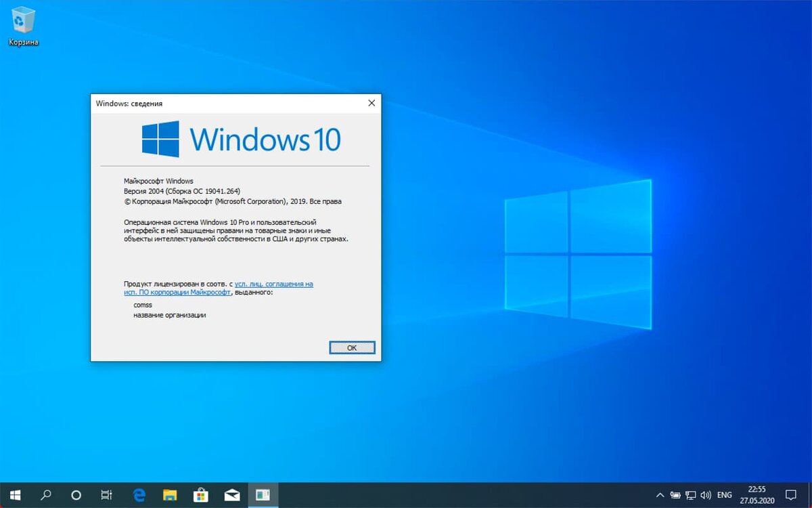Open the Action Center notifications icon
812x508 pixels.
click(790, 495)
